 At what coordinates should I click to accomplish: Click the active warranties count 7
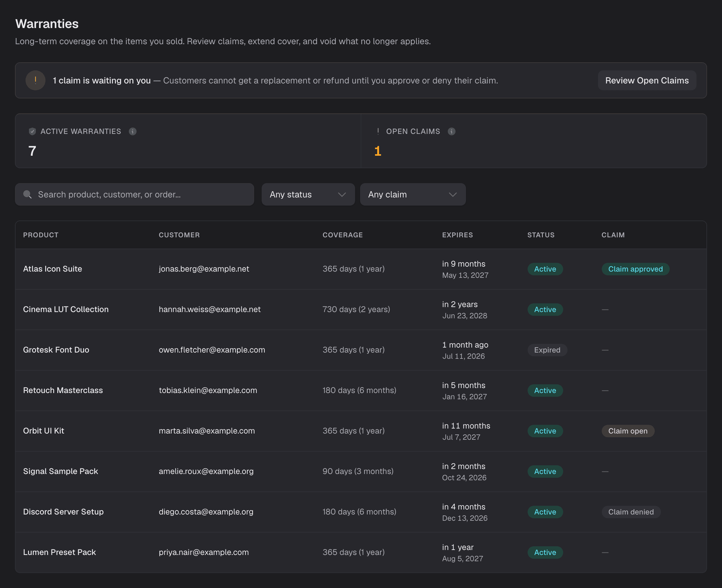[x=32, y=151]
